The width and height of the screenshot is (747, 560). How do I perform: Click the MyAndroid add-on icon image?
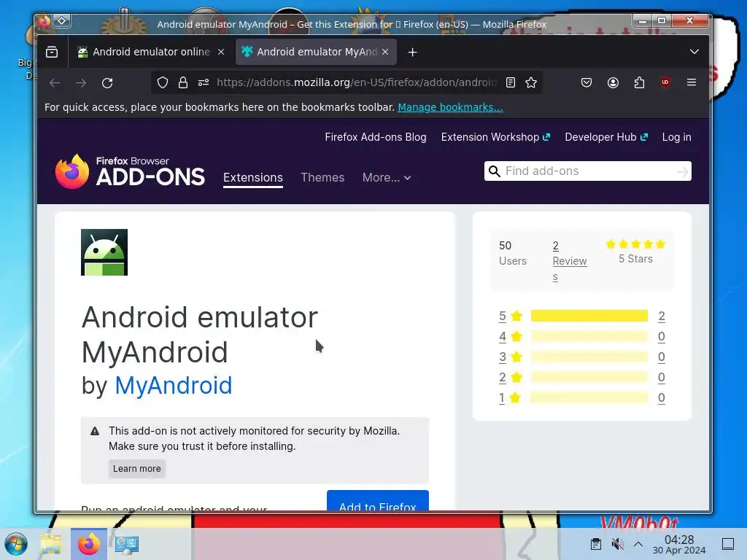point(104,252)
